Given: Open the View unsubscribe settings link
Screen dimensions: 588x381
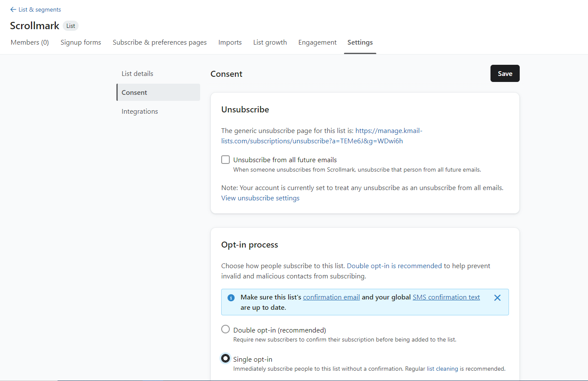Looking at the screenshot, I should (260, 198).
